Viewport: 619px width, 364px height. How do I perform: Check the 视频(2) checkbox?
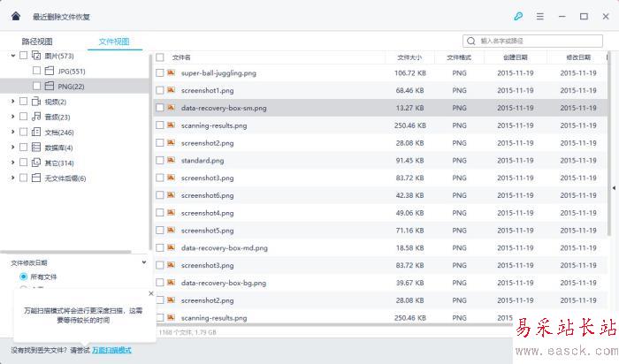(x=23, y=102)
